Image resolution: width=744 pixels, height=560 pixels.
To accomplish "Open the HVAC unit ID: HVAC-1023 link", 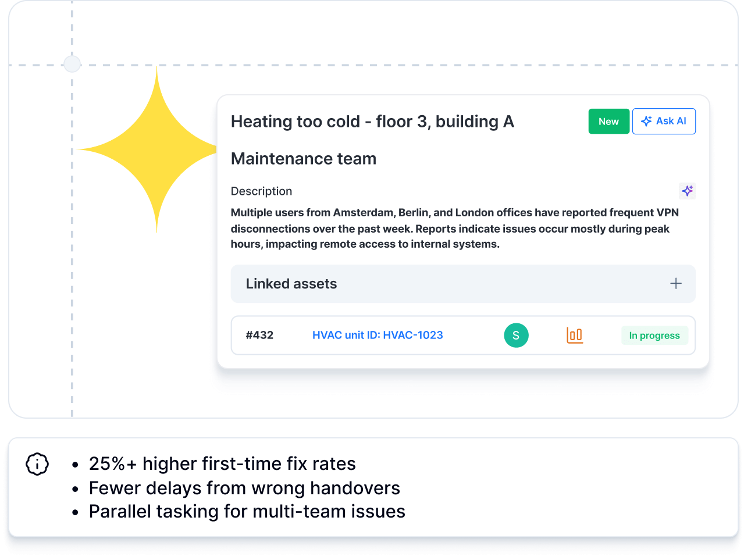I will (x=378, y=335).
